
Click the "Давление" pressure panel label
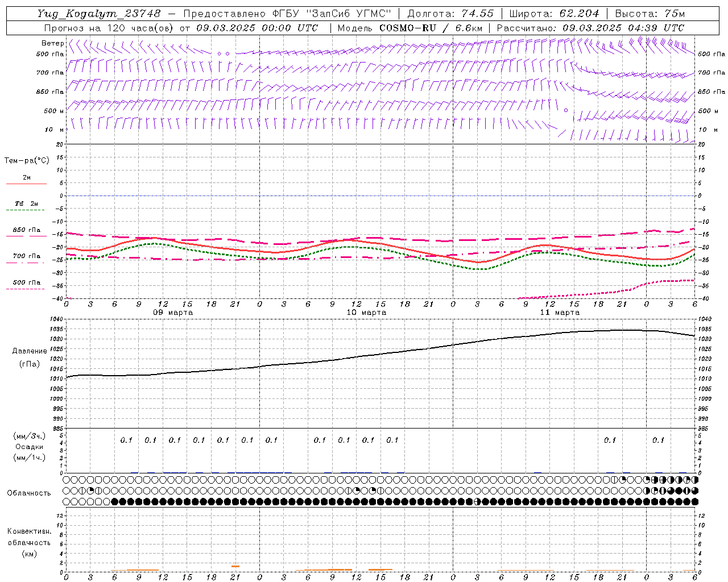[x=29, y=351]
